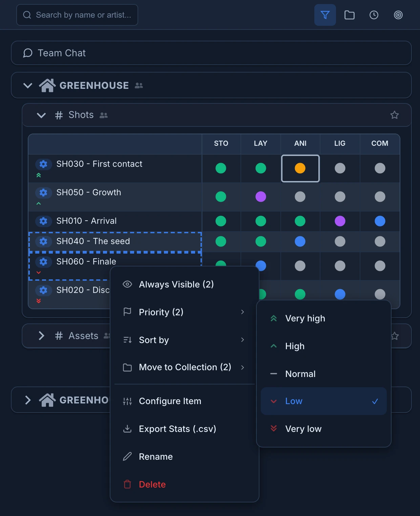Click the trash icon beside Delete
This screenshot has width=420, height=516.
[127, 484]
